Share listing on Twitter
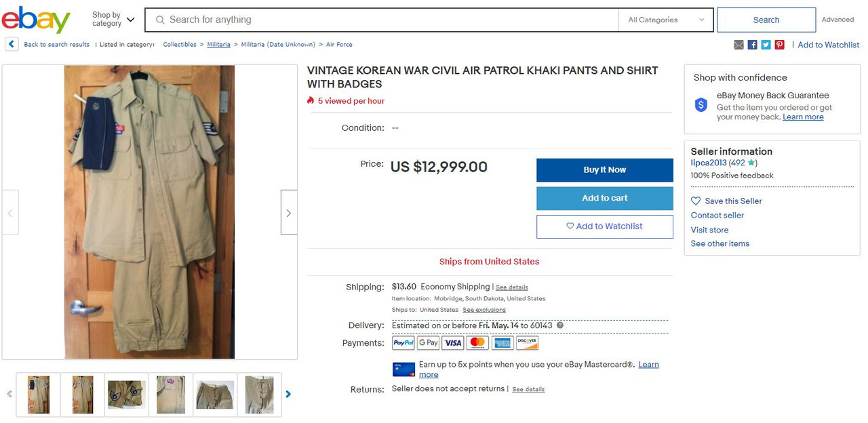 tap(766, 45)
